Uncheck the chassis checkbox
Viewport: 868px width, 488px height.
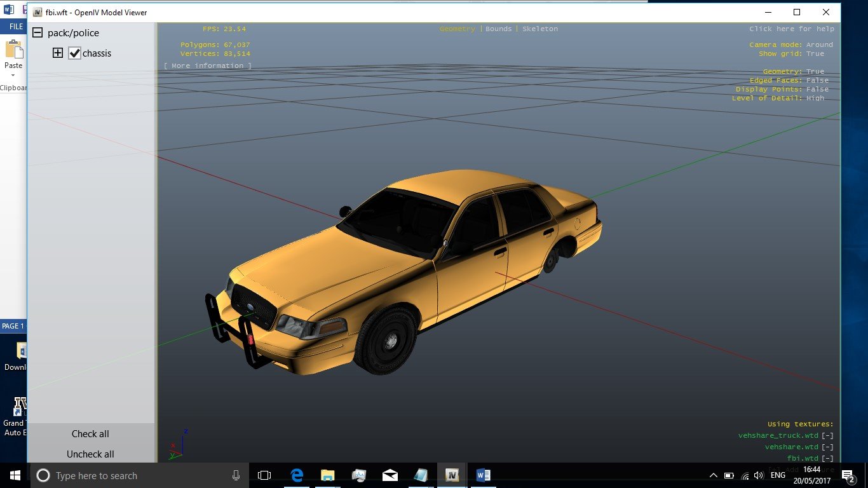tap(75, 53)
